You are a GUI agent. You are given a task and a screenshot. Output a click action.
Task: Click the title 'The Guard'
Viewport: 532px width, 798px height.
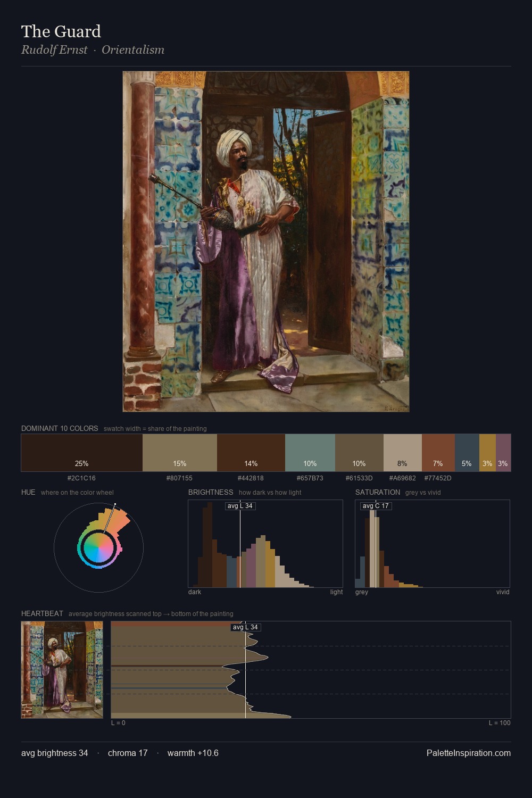61,31
